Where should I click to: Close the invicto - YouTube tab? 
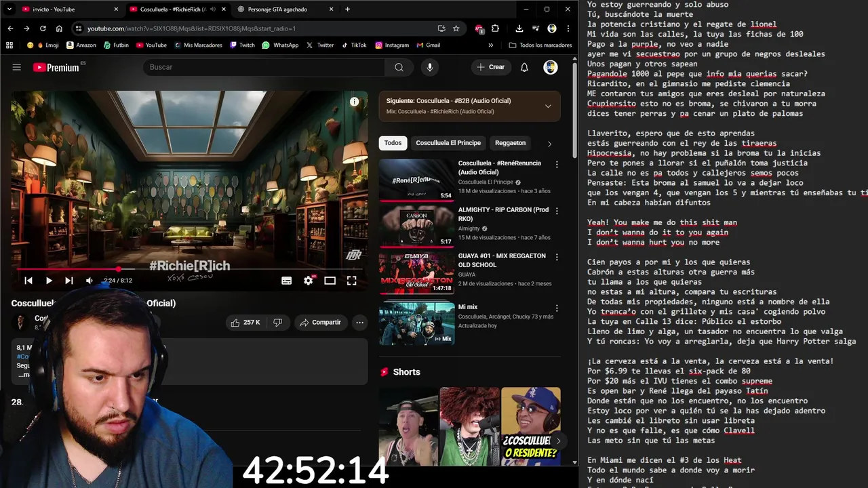116,9
